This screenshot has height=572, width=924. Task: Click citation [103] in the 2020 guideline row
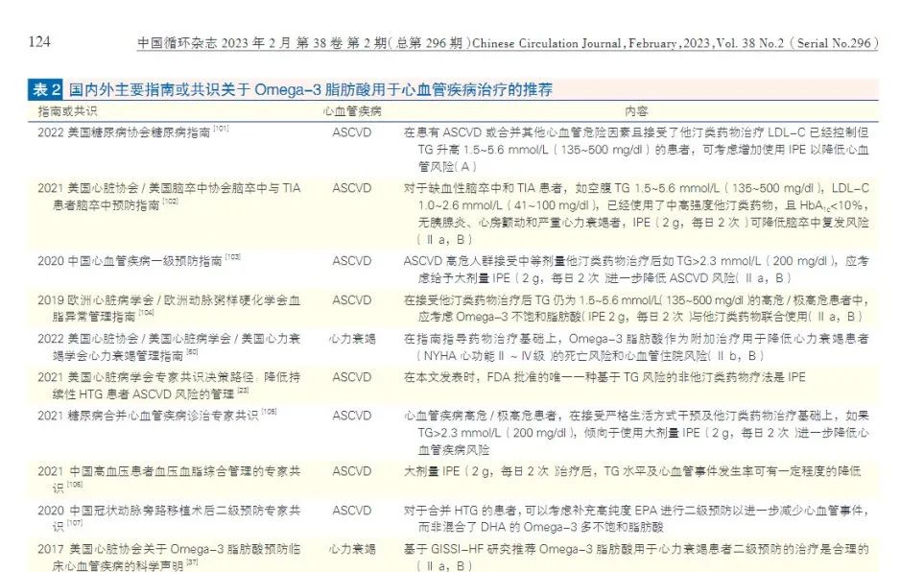tap(233, 258)
